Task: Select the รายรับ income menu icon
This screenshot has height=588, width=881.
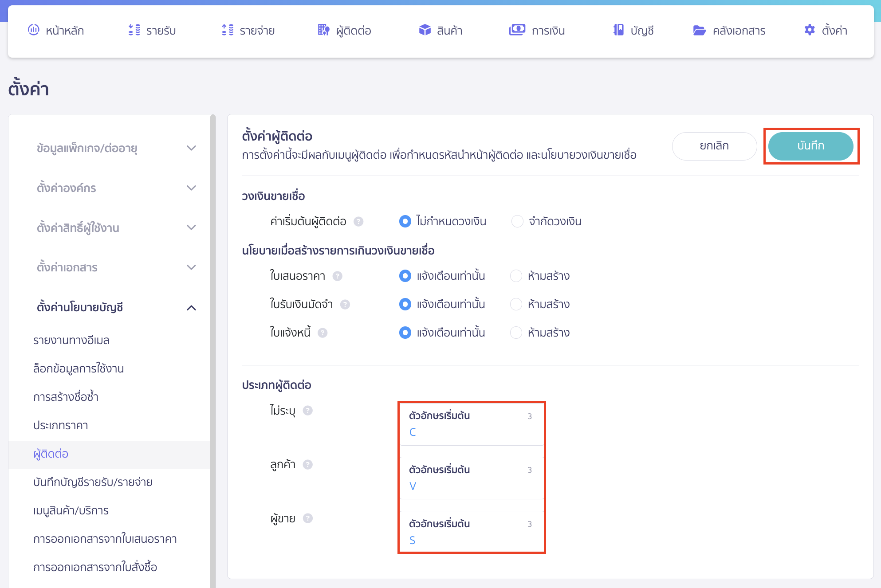Action: [133, 30]
